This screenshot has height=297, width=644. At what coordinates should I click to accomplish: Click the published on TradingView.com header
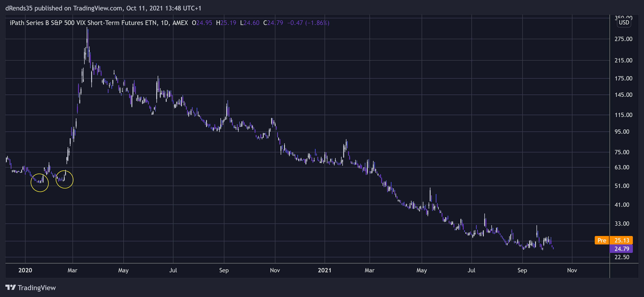(x=103, y=8)
